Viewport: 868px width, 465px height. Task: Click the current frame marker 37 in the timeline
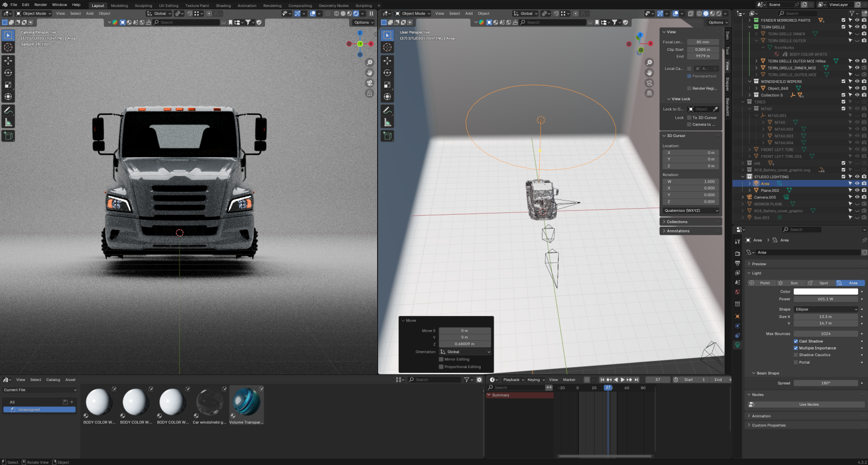[x=608, y=387]
